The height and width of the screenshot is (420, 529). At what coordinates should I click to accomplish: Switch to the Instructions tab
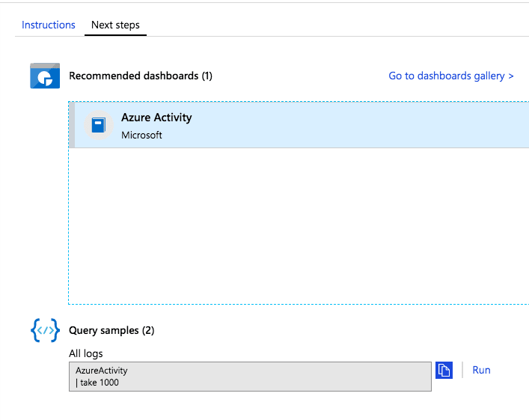pyautogui.click(x=48, y=25)
